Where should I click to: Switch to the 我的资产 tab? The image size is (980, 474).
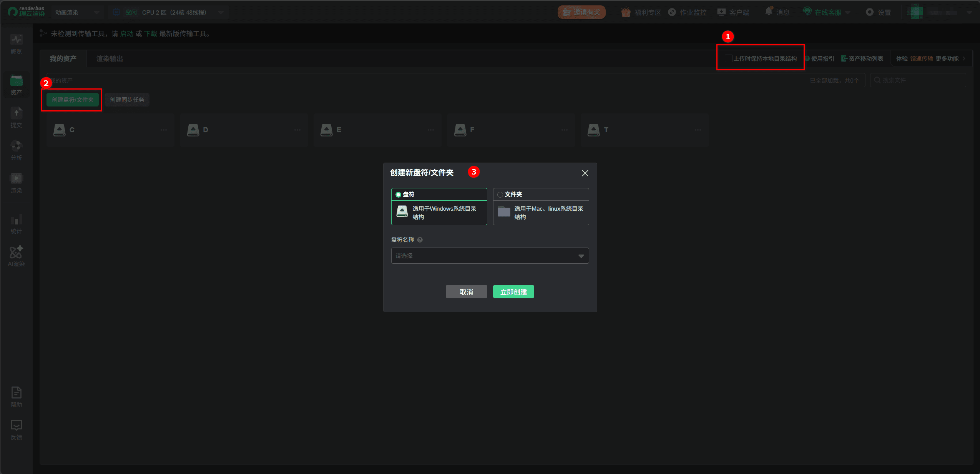coord(63,59)
